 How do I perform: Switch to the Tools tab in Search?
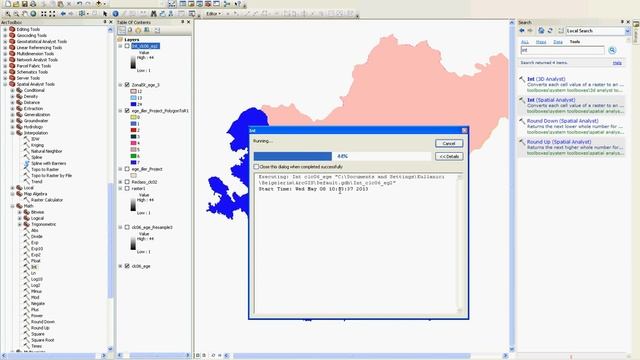(x=575, y=42)
